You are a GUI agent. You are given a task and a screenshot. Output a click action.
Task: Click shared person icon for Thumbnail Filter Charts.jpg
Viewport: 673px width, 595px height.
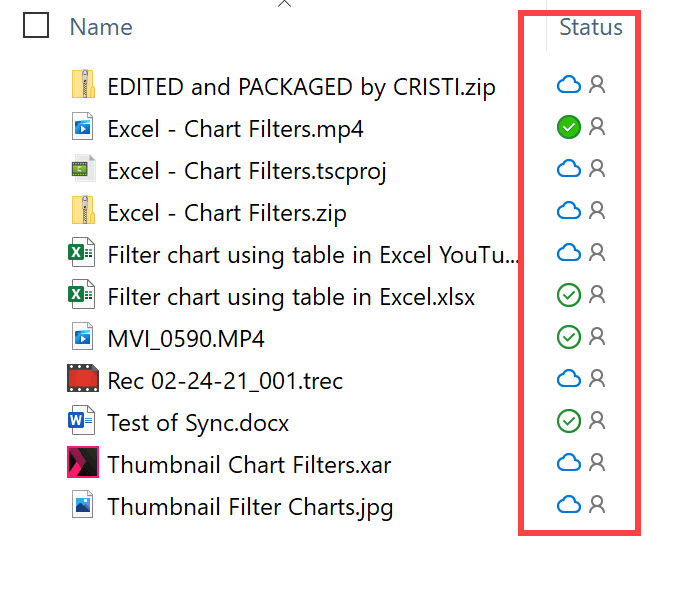(597, 504)
